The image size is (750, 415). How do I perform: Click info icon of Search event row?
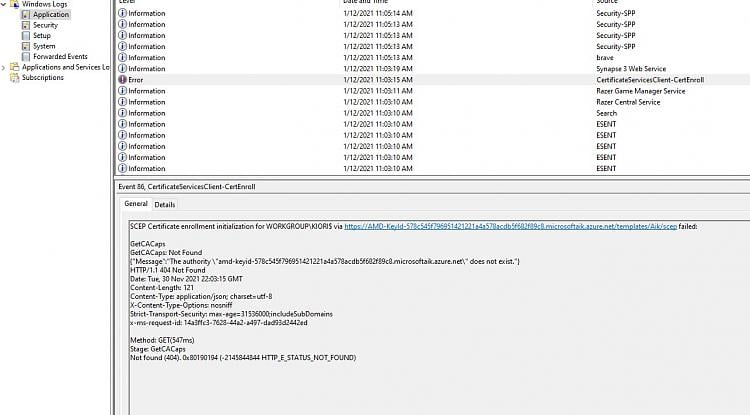122,113
